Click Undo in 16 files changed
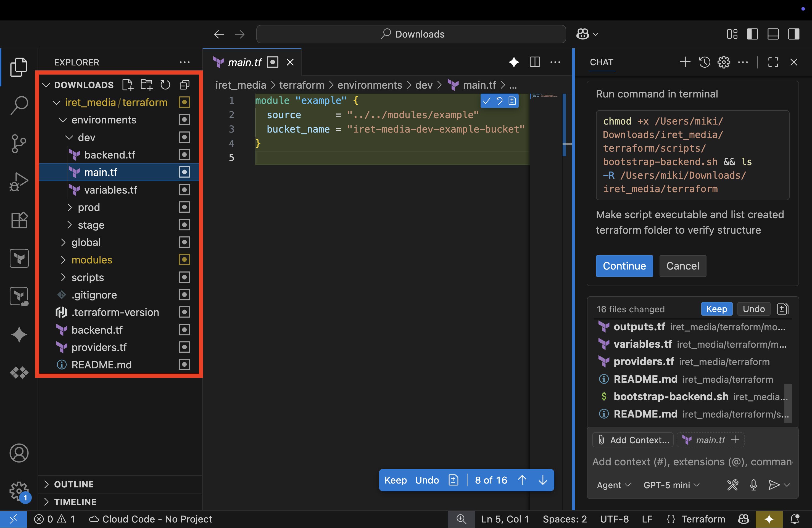The height and width of the screenshot is (528, 812). [x=753, y=309]
